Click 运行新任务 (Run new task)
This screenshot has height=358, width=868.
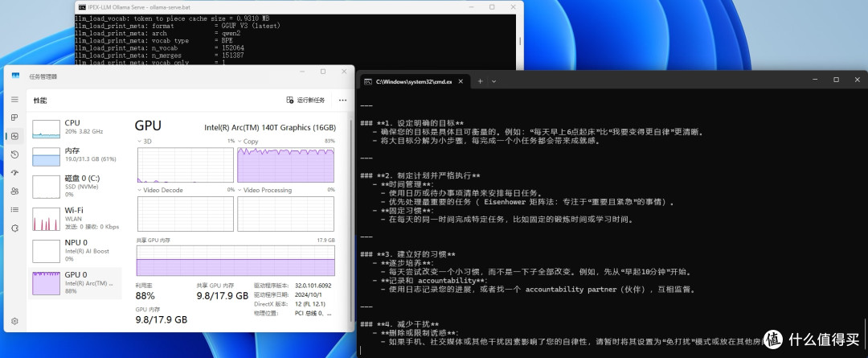pos(305,100)
